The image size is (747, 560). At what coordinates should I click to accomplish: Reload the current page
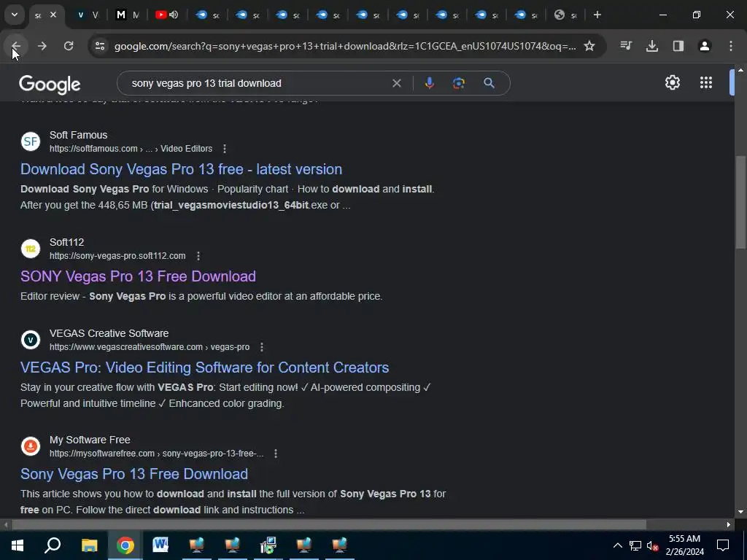coord(69,46)
